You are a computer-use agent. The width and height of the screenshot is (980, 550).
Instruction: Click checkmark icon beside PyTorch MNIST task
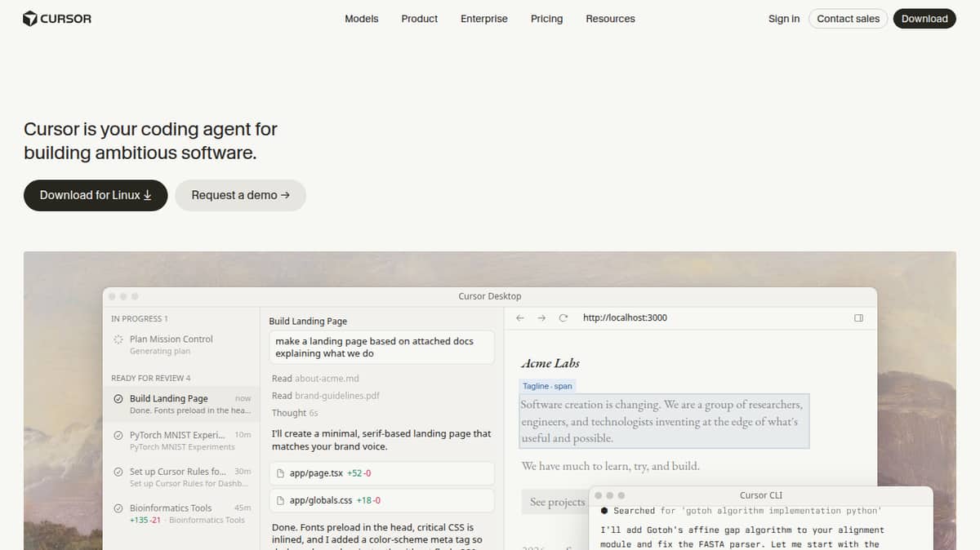point(118,435)
